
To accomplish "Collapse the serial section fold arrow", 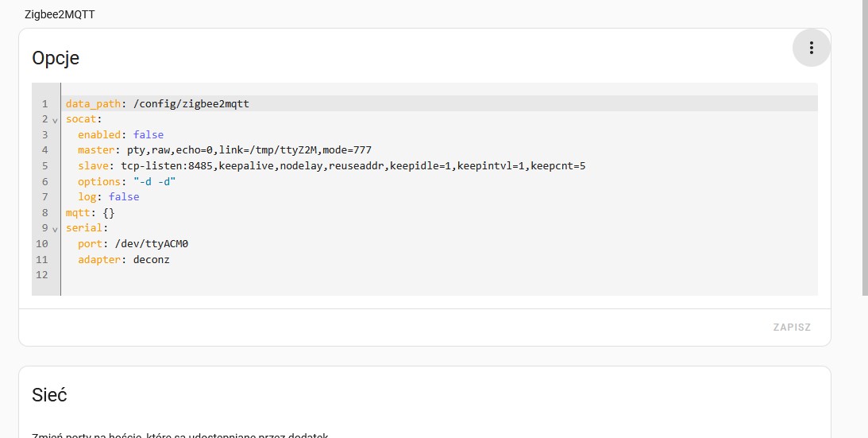I will (55, 229).
